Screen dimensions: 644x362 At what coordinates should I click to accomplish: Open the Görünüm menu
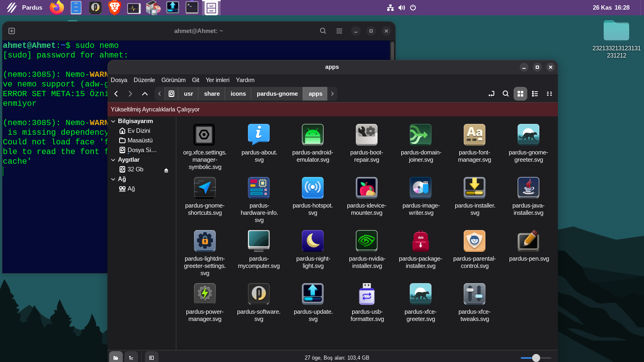coord(173,80)
